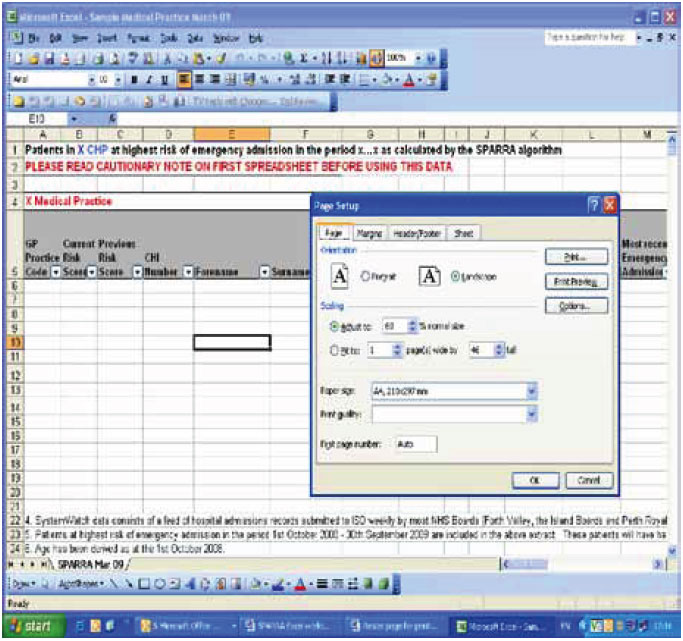Select the Page tab in Page Setup
The width and height of the screenshot is (683, 641).
pos(334,233)
